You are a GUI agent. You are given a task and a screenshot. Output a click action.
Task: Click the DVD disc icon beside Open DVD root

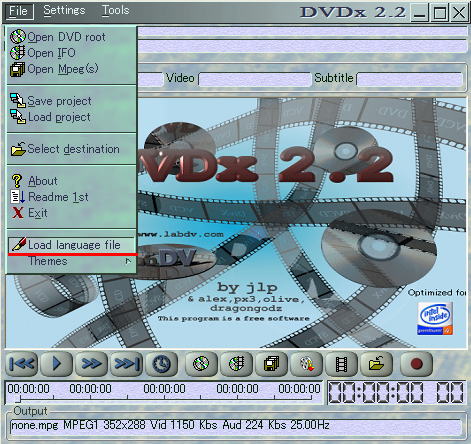click(x=17, y=37)
